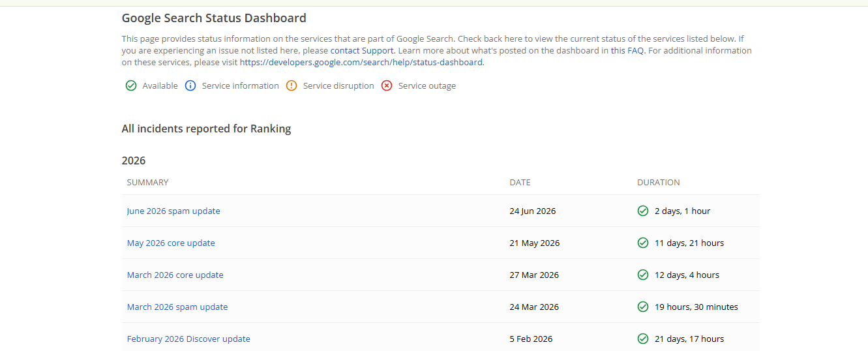This screenshot has width=868, height=351.
Task: Click the duration text 21 days, 17 hours
Action: [689, 339]
